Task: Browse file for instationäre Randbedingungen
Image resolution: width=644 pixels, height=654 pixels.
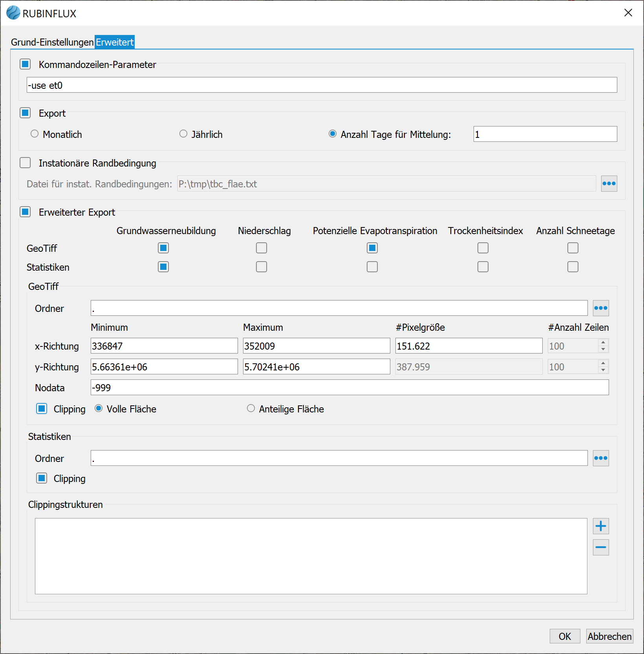Action: (609, 184)
